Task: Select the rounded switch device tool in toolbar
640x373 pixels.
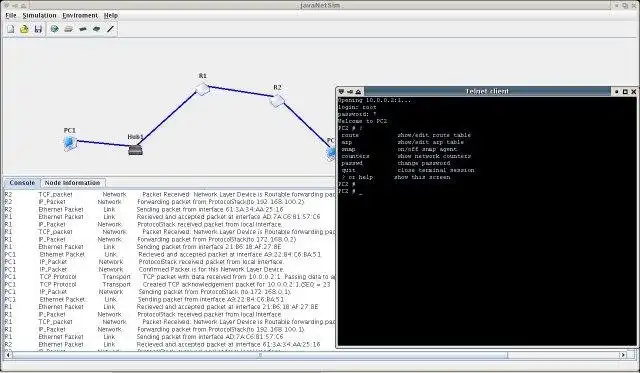Action: coord(97,29)
